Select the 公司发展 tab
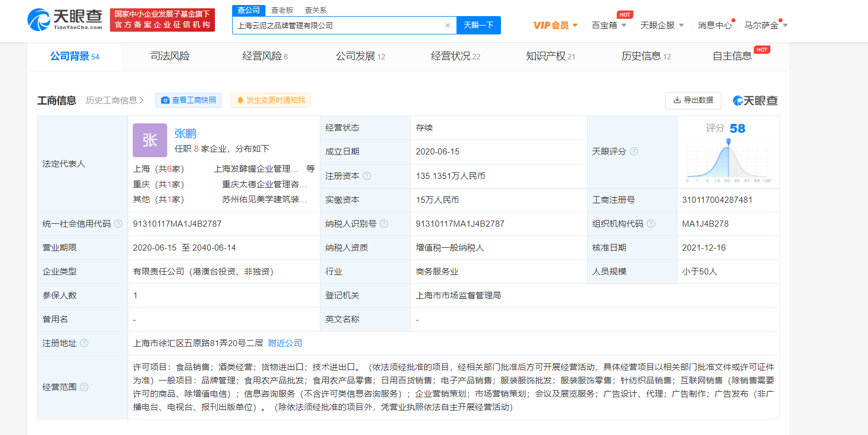The height and width of the screenshot is (435, 868). [x=360, y=56]
